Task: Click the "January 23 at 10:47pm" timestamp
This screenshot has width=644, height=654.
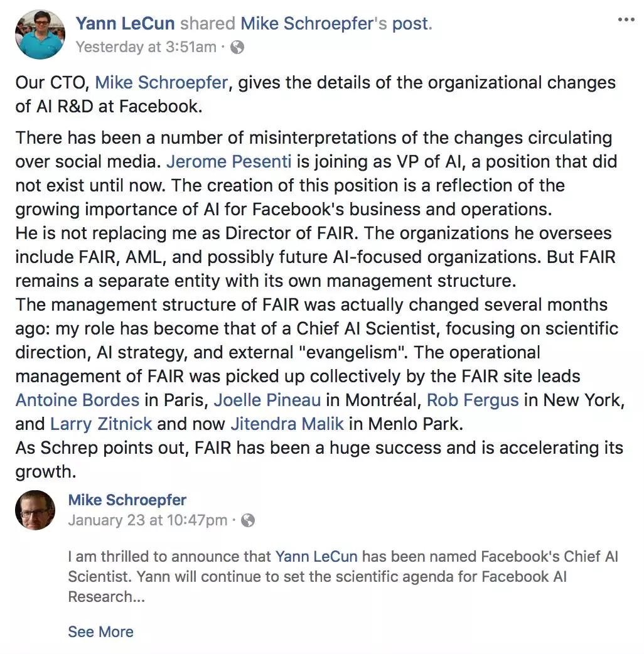Action: coord(148,520)
